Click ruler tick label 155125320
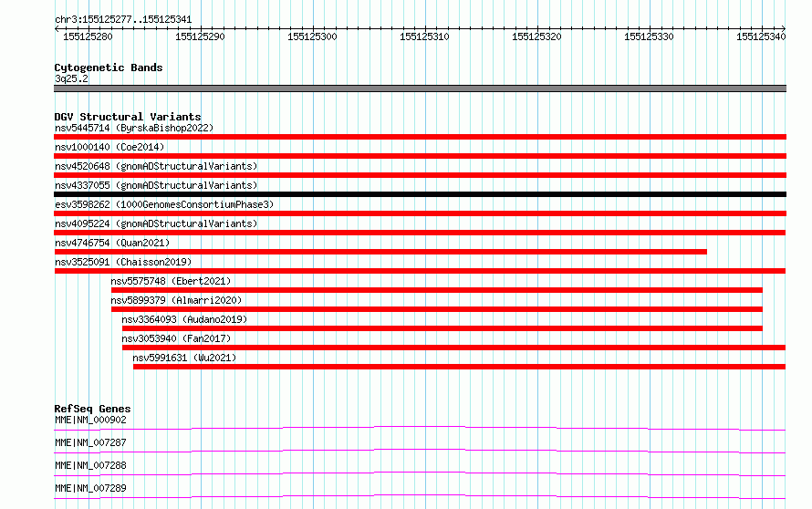The width and height of the screenshot is (812, 509). pyautogui.click(x=536, y=36)
